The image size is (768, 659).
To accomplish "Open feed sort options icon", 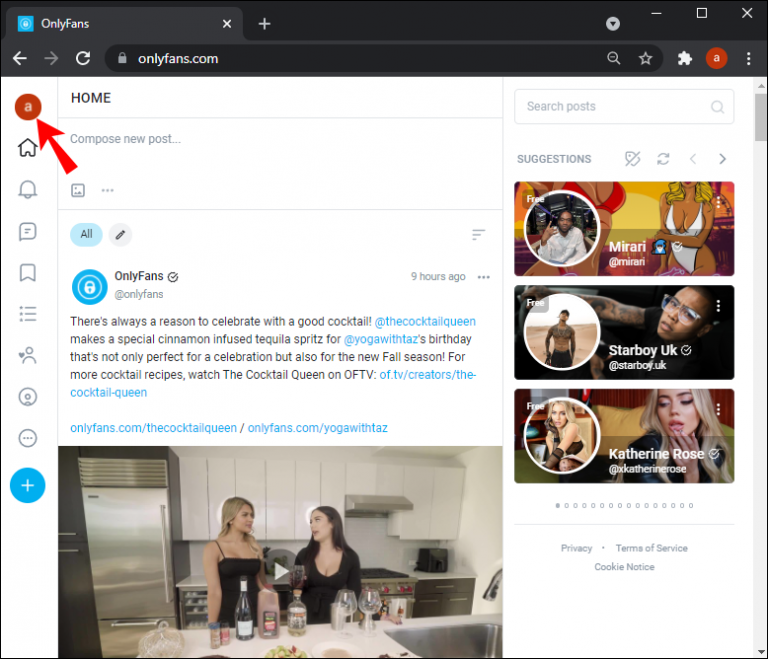I will coord(478,235).
